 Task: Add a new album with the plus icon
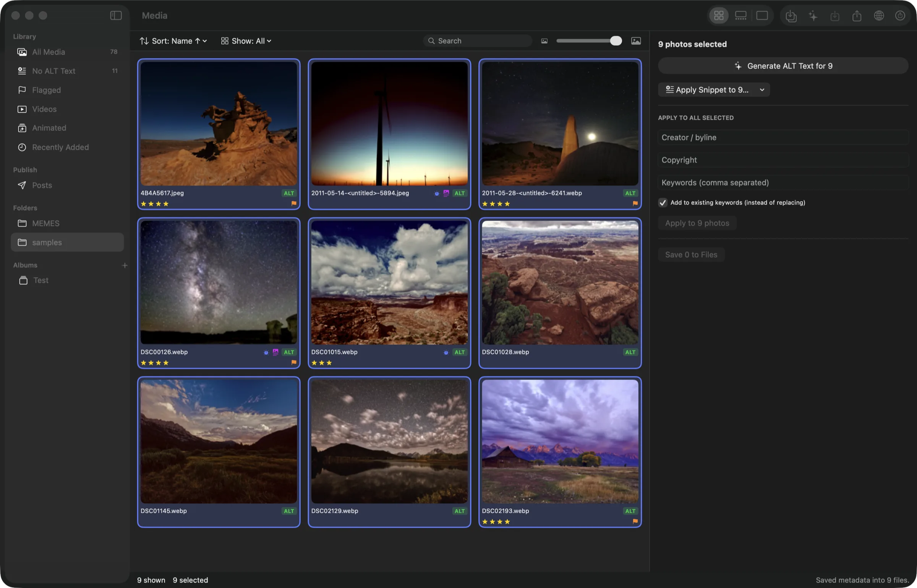click(125, 265)
